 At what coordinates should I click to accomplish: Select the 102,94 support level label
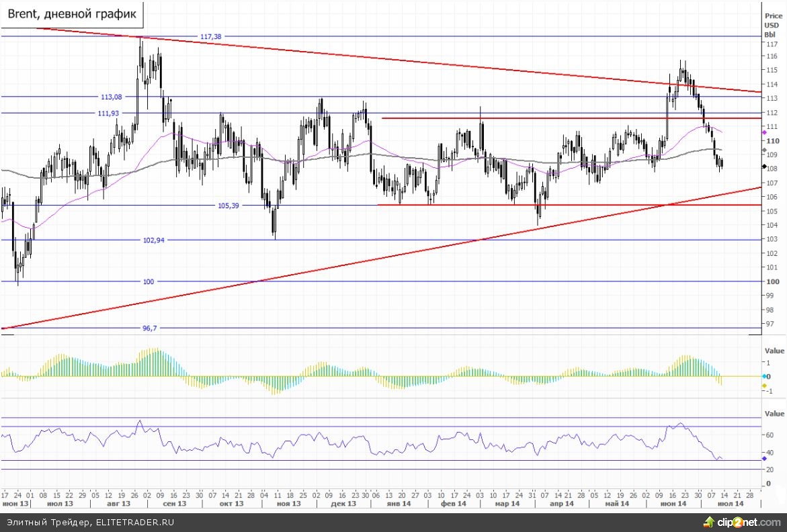[153, 240]
